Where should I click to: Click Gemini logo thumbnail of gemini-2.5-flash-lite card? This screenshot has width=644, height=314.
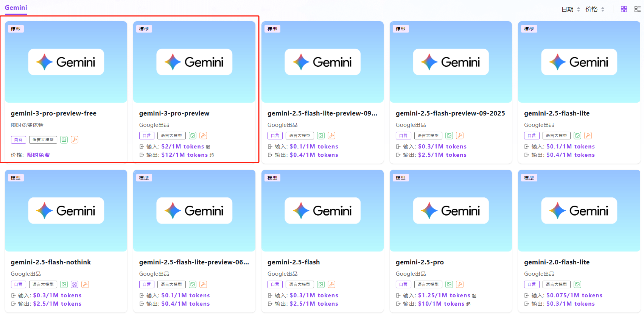(579, 62)
